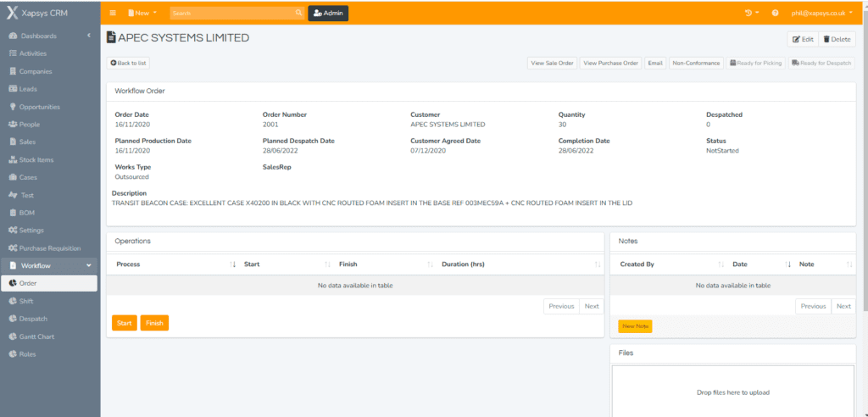
Task: Go Back to list
Action: coord(128,63)
